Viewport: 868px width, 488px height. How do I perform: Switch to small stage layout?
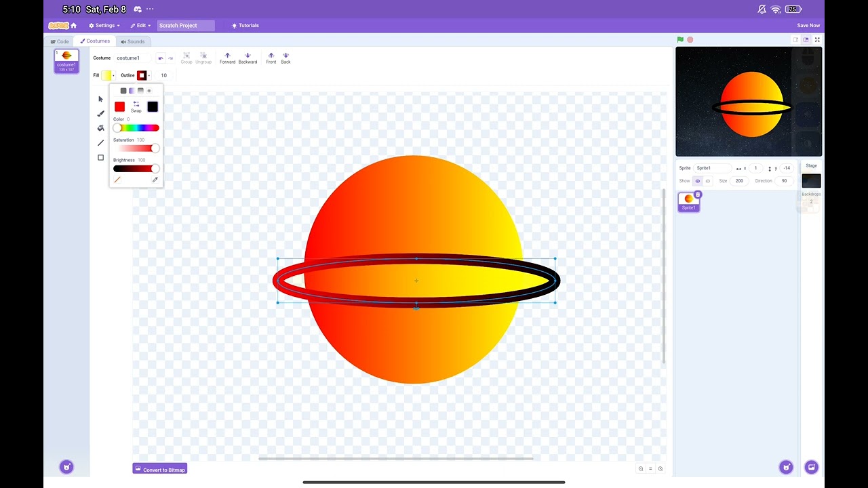click(795, 40)
